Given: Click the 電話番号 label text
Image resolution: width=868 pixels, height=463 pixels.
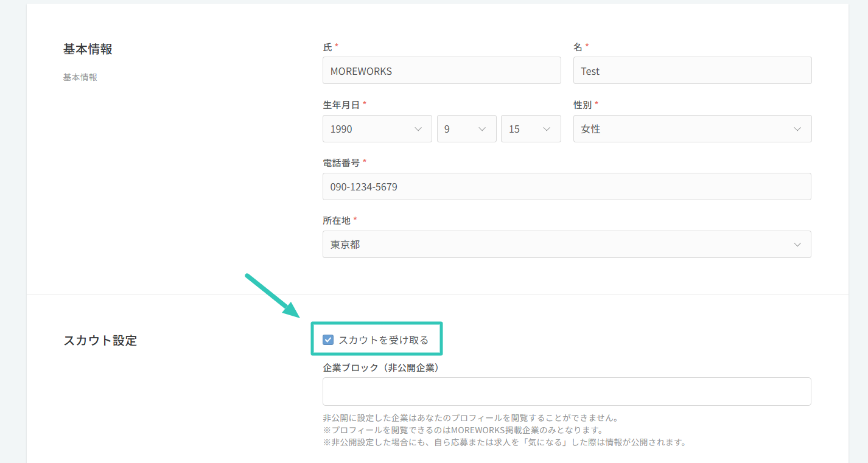Looking at the screenshot, I should 341,162.
